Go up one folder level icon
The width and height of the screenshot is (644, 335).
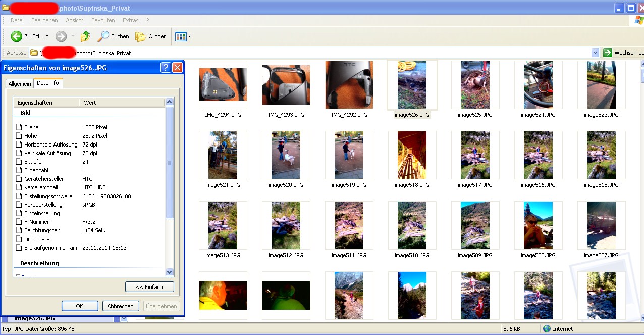(85, 36)
